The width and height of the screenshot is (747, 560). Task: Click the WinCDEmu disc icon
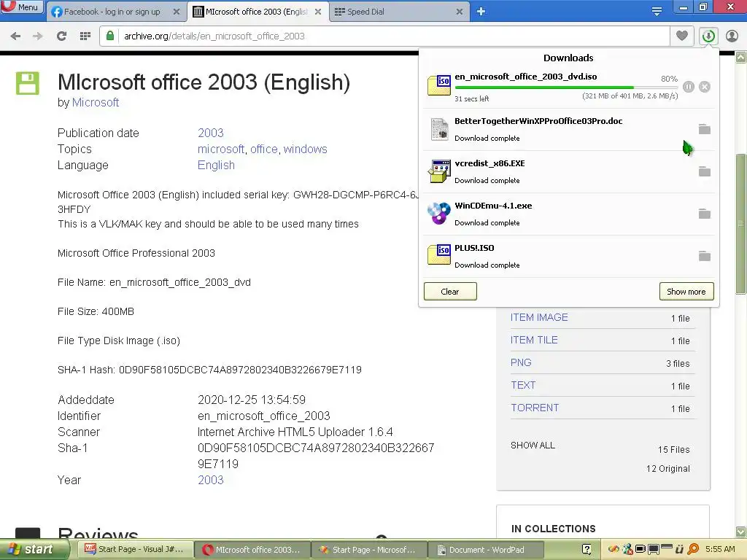[438, 214]
